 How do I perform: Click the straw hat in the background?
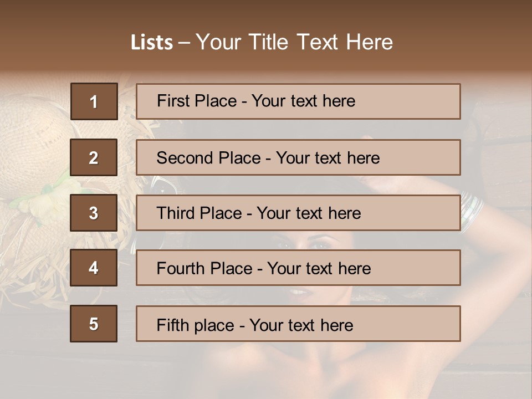[33, 144]
